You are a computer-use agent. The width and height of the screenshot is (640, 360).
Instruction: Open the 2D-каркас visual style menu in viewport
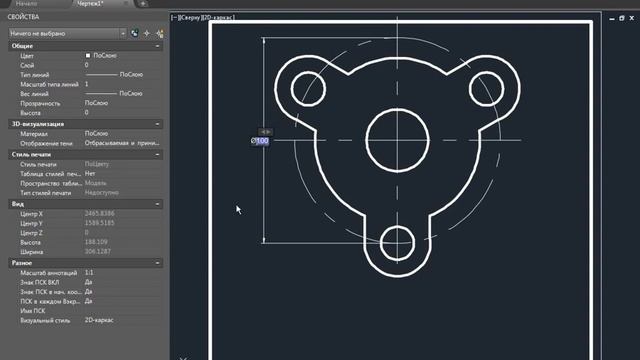[x=219, y=18]
